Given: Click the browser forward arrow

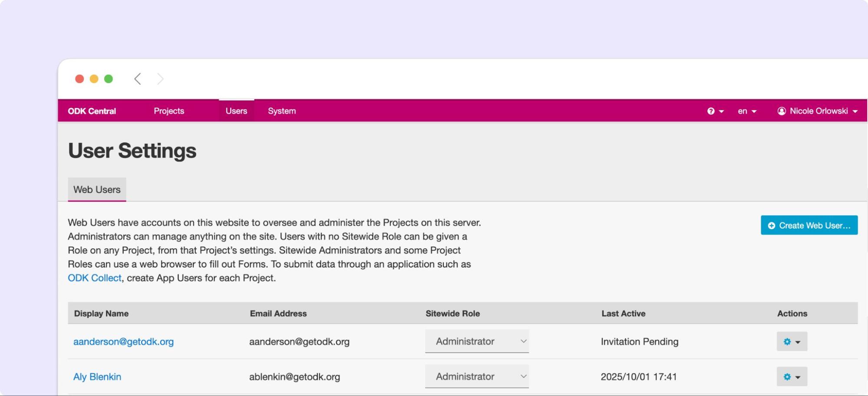Looking at the screenshot, I should tap(161, 79).
